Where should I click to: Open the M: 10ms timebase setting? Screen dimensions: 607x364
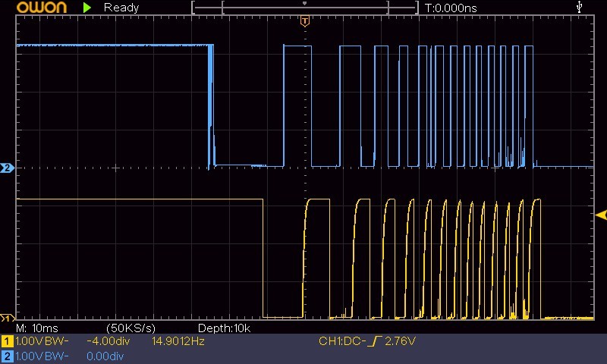click(x=37, y=328)
